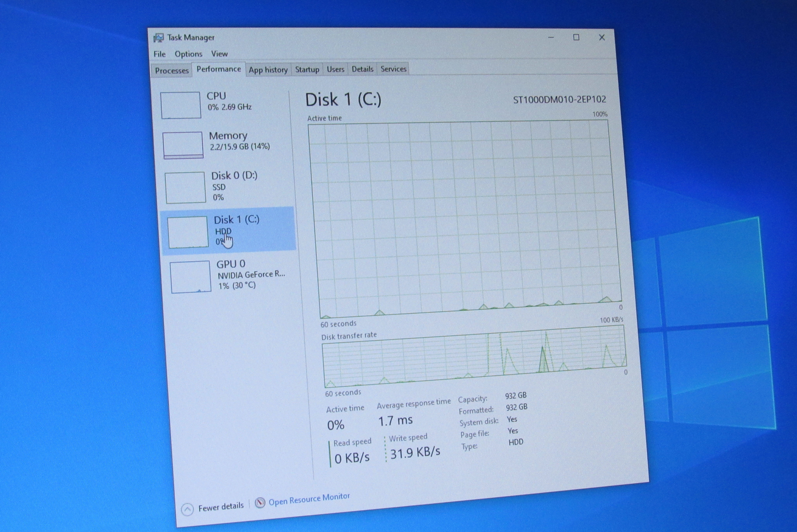Image resolution: width=797 pixels, height=532 pixels.
Task: Switch to the App history tab
Action: [x=268, y=70]
